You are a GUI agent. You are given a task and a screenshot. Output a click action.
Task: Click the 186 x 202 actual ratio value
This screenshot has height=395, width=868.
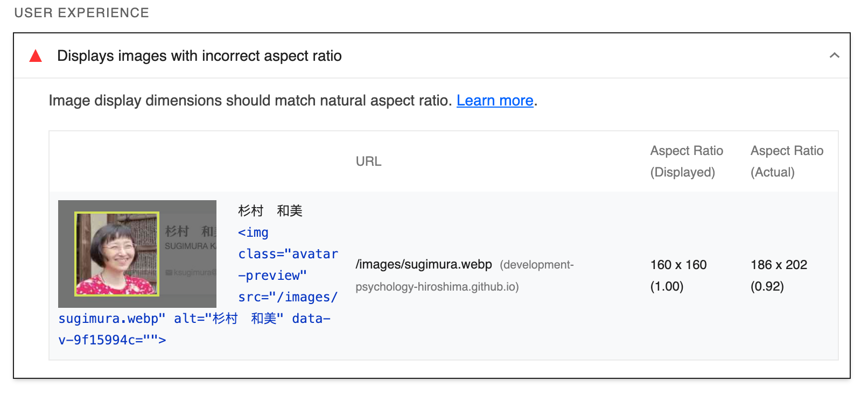point(779,264)
